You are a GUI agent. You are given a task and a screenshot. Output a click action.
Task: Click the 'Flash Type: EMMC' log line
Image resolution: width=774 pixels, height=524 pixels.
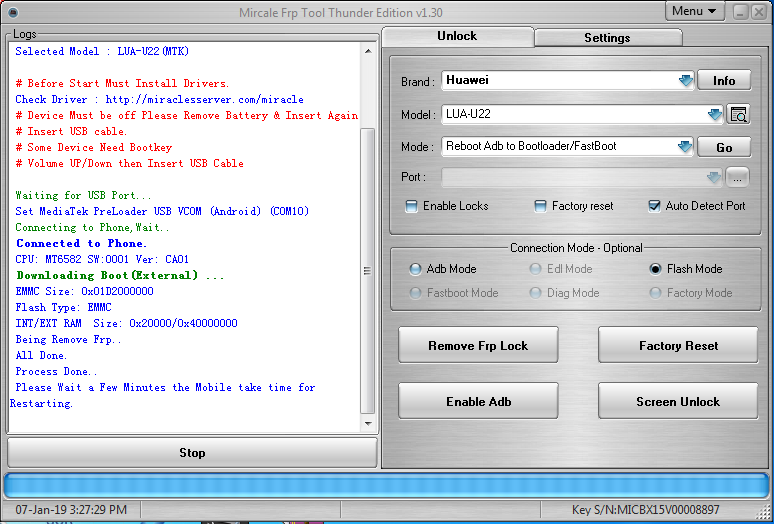tap(63, 307)
